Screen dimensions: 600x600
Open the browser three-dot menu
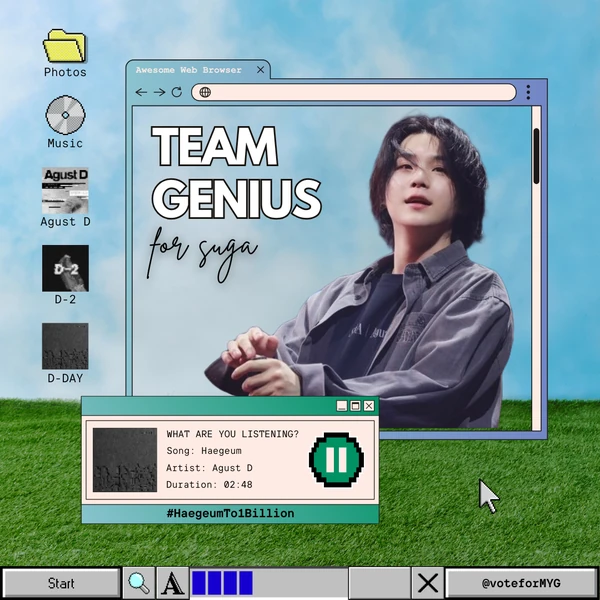[x=528, y=92]
